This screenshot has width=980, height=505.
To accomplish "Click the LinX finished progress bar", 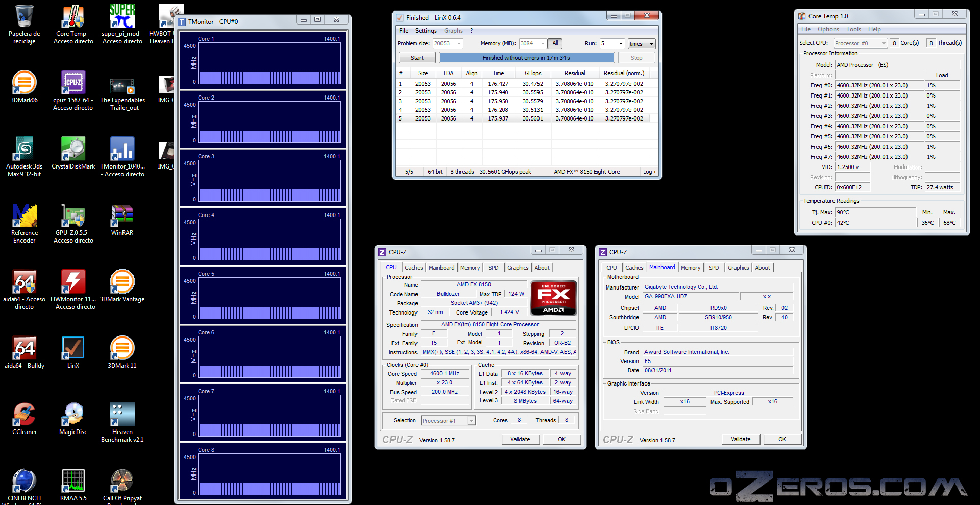I will [x=527, y=58].
